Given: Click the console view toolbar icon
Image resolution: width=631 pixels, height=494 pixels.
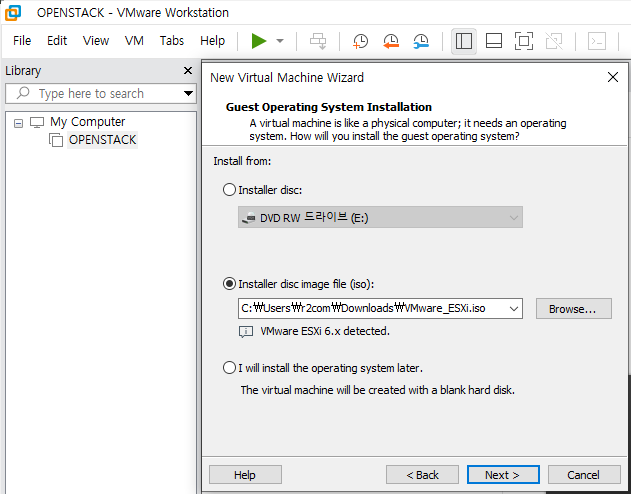Looking at the screenshot, I should pos(597,41).
